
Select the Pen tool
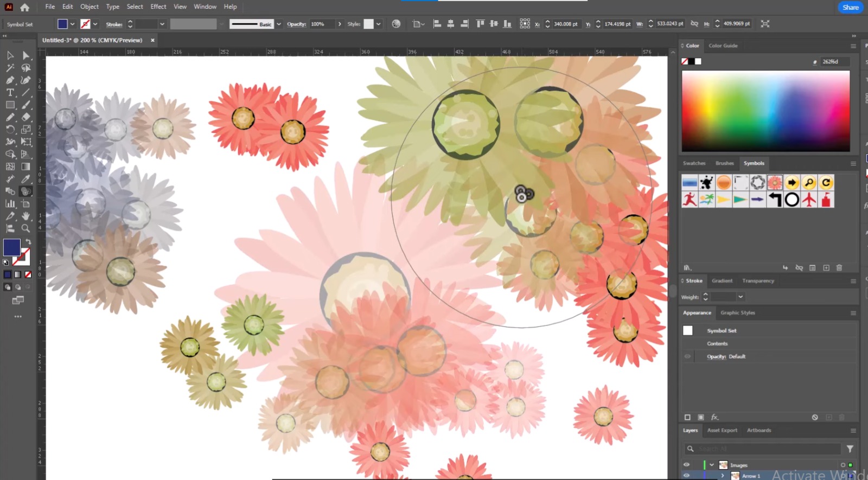click(10, 80)
